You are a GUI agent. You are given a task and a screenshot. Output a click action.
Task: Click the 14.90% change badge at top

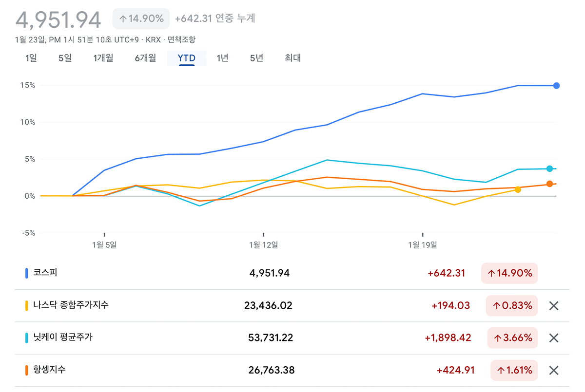click(x=141, y=19)
